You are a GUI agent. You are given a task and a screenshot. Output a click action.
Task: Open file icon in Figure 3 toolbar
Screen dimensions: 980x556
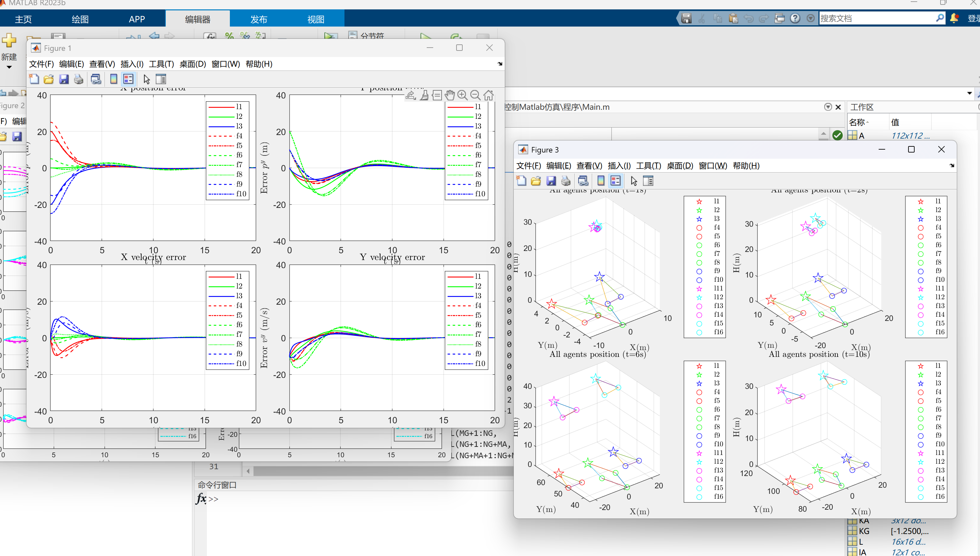pyautogui.click(x=536, y=181)
